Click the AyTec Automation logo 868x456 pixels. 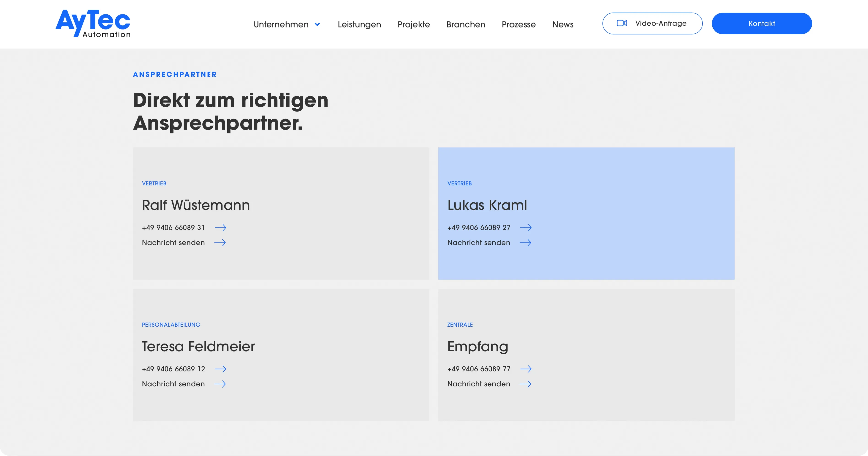[x=93, y=24]
